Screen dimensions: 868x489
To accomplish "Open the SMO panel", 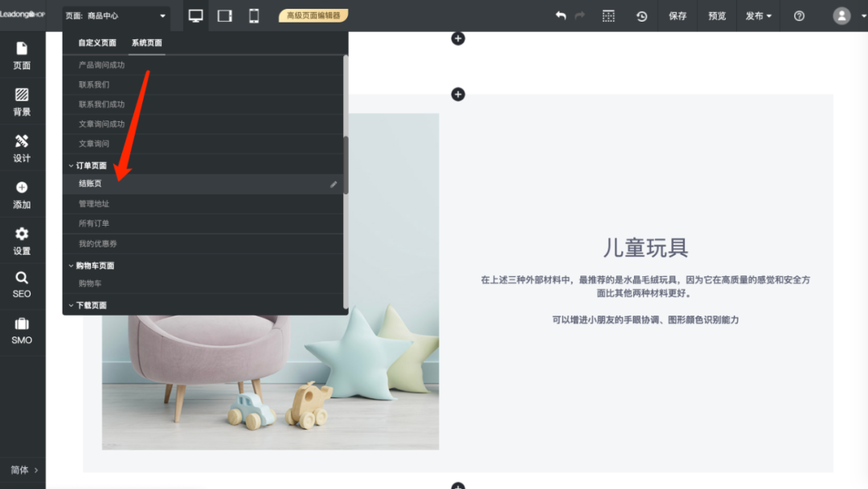I will [x=22, y=331].
